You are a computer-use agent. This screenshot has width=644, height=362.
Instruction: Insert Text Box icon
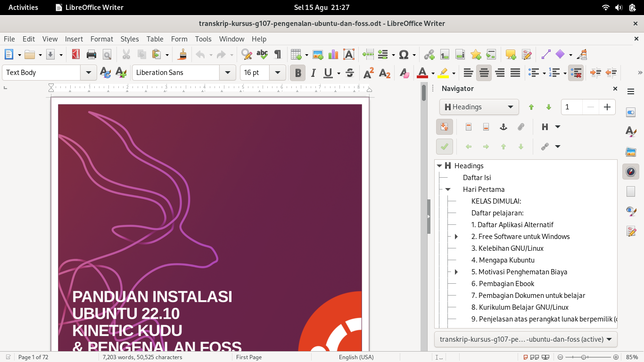349,55
